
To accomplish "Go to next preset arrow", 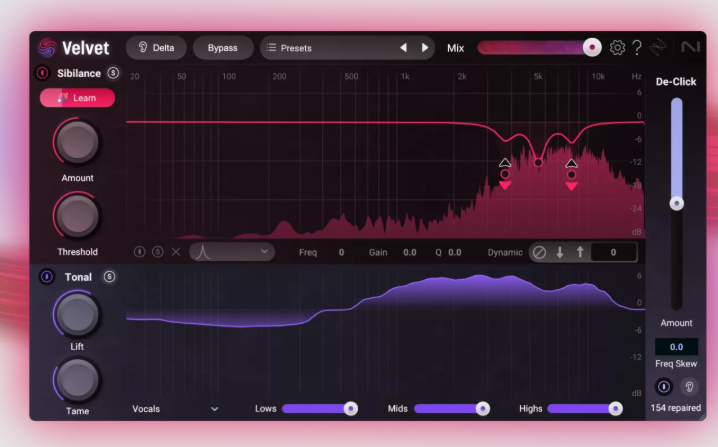I will pos(424,48).
